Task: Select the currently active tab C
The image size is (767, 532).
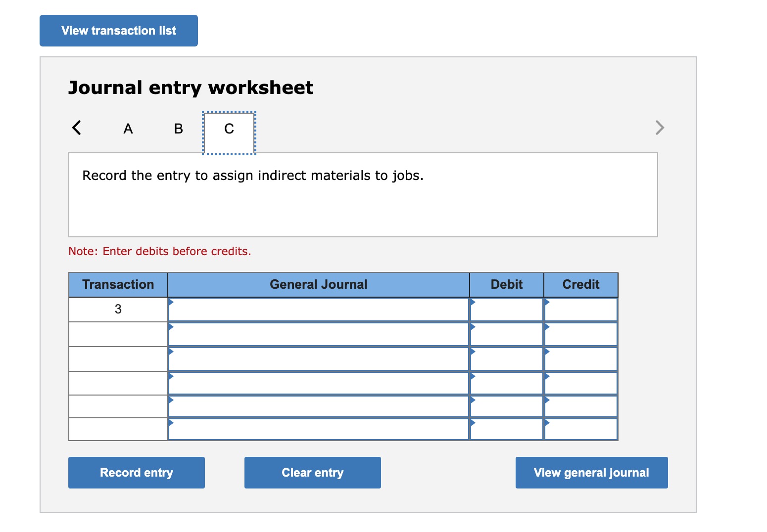Action: pos(228,129)
